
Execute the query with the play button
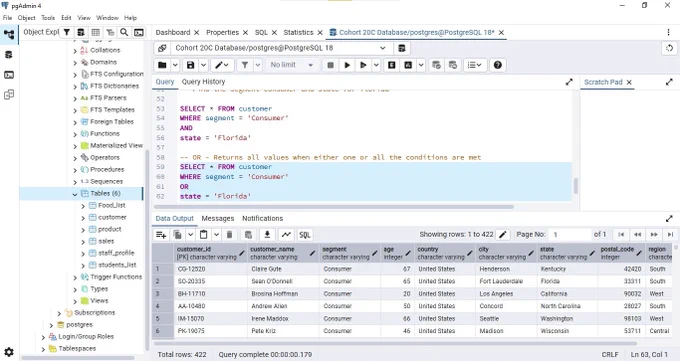(x=347, y=65)
